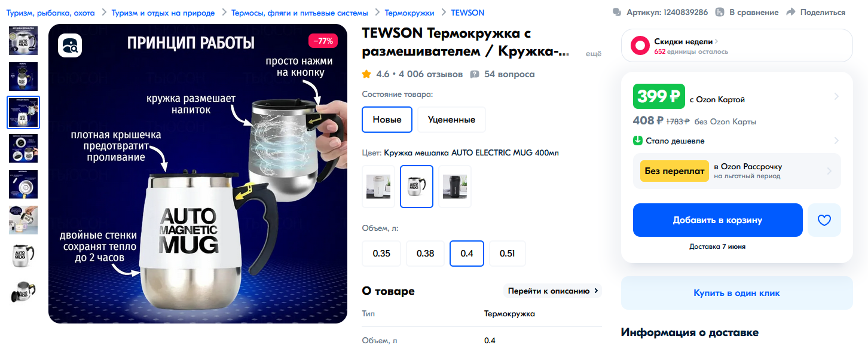The height and width of the screenshot is (351, 868).
Task: Click the image search icon on product photo
Action: click(x=70, y=45)
